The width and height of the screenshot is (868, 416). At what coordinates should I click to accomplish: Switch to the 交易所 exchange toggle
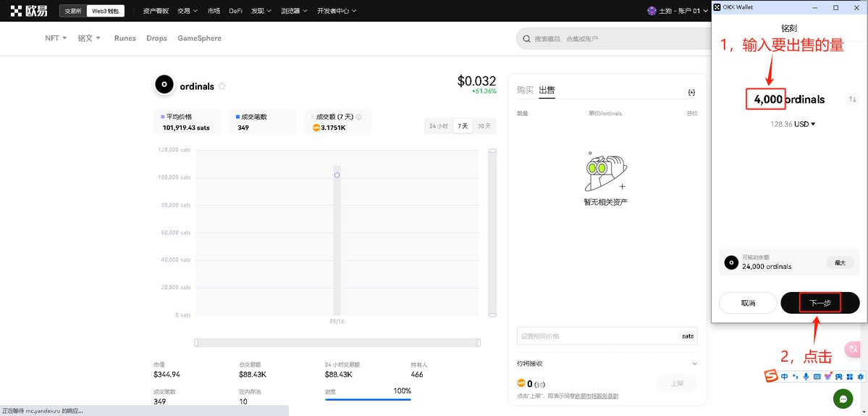pyautogui.click(x=73, y=11)
